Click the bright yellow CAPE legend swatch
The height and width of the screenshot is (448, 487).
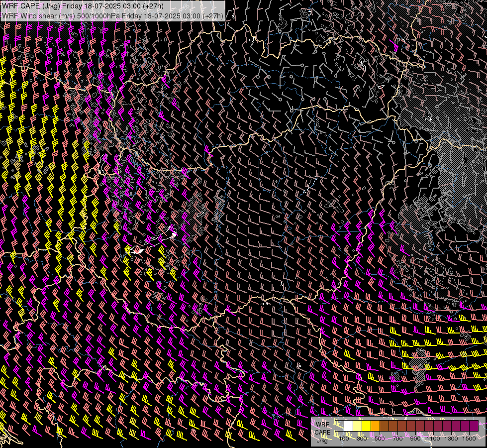[x=367, y=426]
